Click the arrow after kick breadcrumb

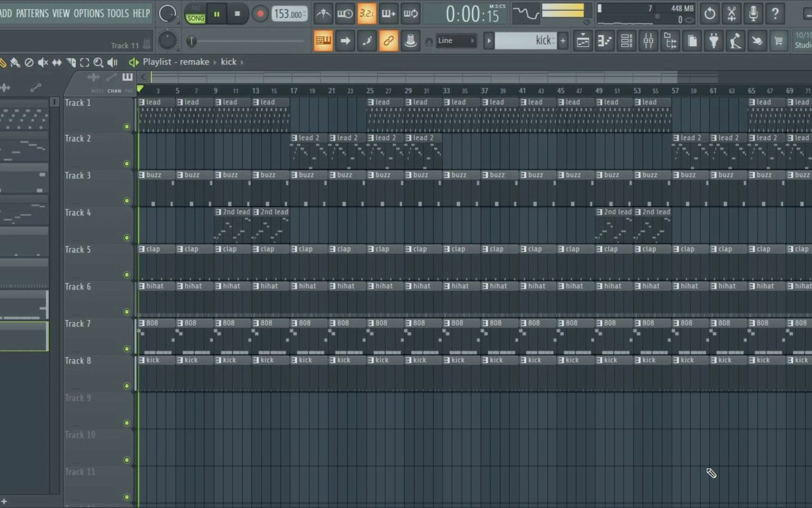click(242, 62)
